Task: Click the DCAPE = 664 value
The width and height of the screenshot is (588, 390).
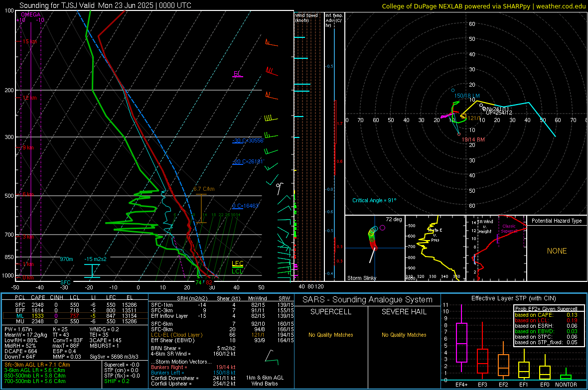Action: (20, 351)
